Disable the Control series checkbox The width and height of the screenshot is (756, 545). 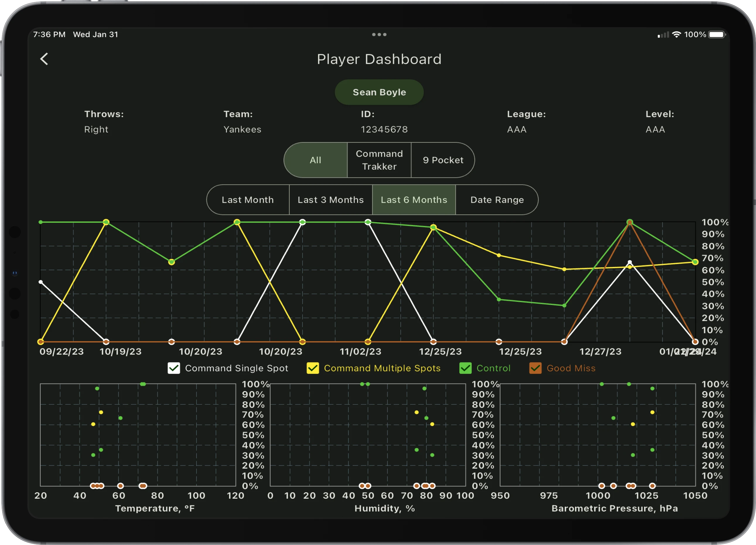(465, 368)
